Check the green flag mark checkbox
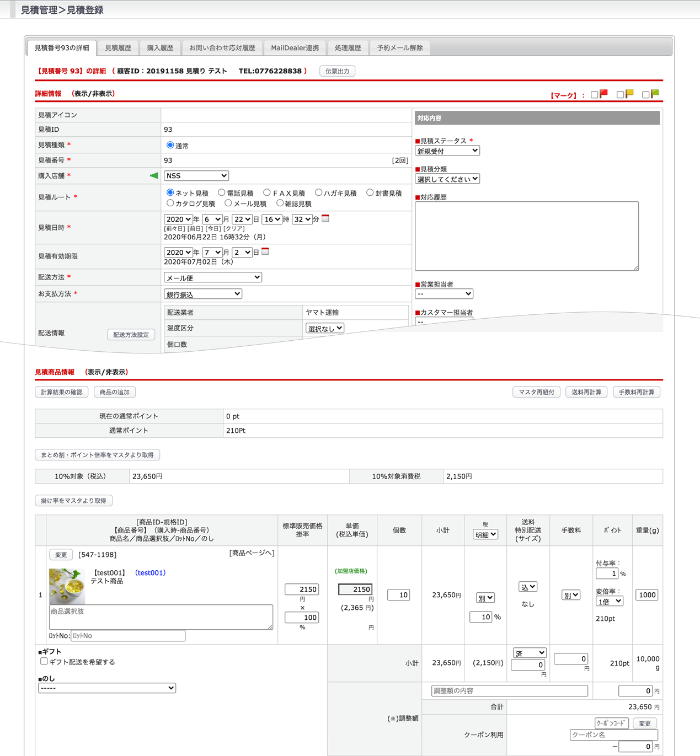Image resolution: width=700 pixels, height=756 pixels. 646,95
